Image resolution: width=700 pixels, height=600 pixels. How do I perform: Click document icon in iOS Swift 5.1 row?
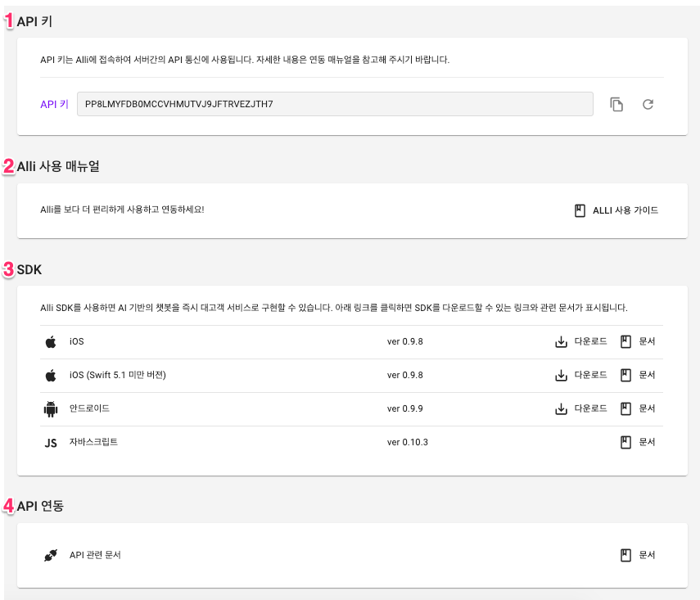point(625,375)
